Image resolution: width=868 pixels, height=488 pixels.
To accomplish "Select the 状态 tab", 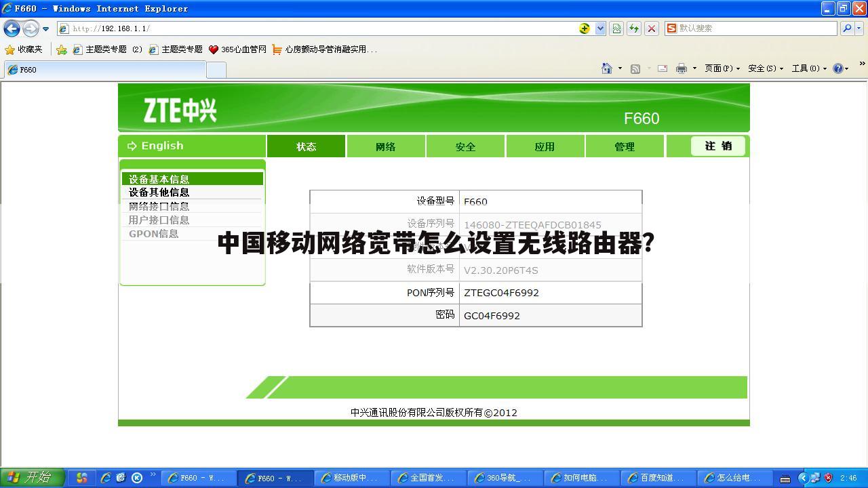I will pyautogui.click(x=306, y=146).
